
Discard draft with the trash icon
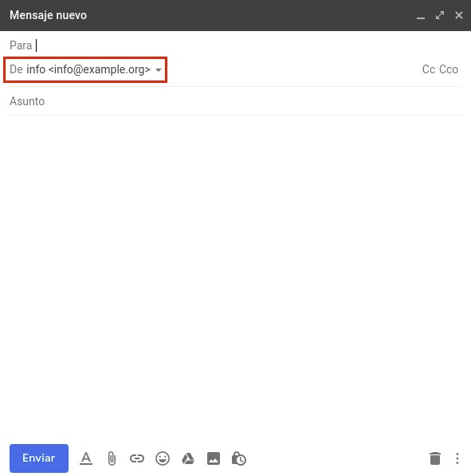coord(435,458)
